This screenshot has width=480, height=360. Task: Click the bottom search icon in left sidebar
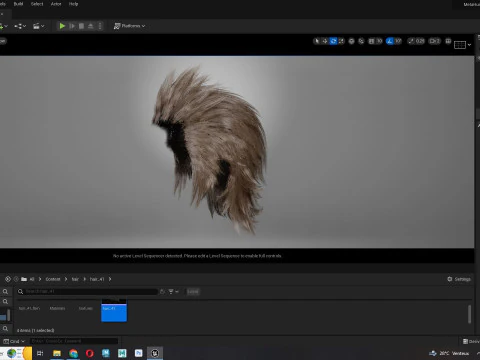click(5, 329)
